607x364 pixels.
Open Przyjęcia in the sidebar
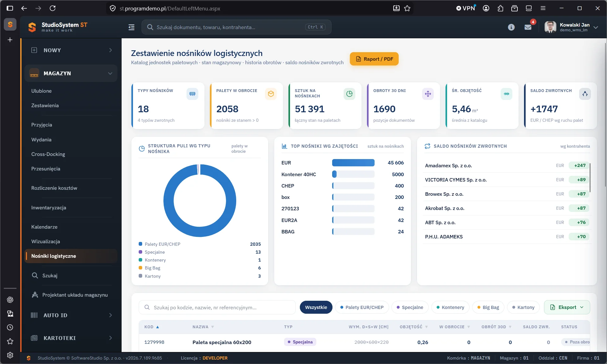tap(41, 125)
